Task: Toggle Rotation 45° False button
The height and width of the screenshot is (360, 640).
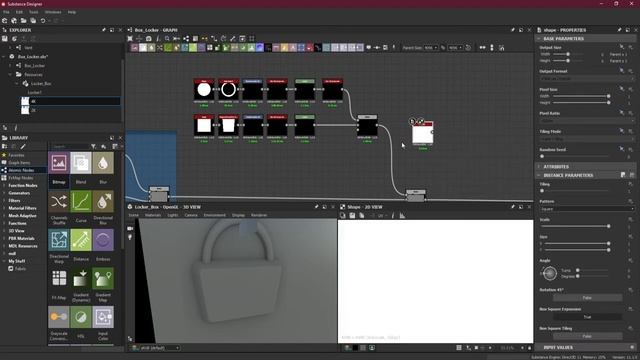Action: [x=587, y=298]
